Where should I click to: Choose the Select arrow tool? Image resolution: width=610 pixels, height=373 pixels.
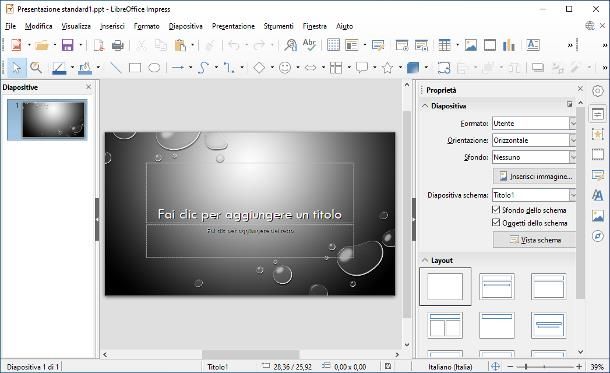click(x=17, y=68)
